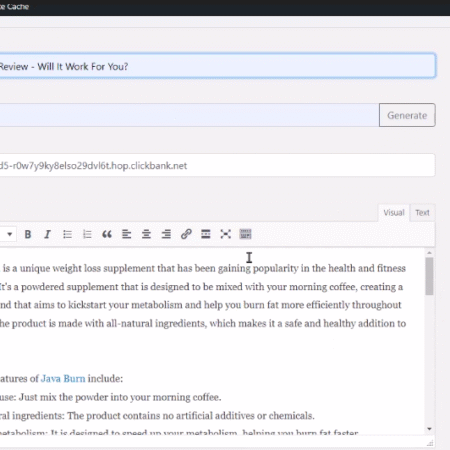Image resolution: width=450 pixels, height=450 pixels.
Task: Click text 'unique weight loss supplement'
Action: point(88,268)
